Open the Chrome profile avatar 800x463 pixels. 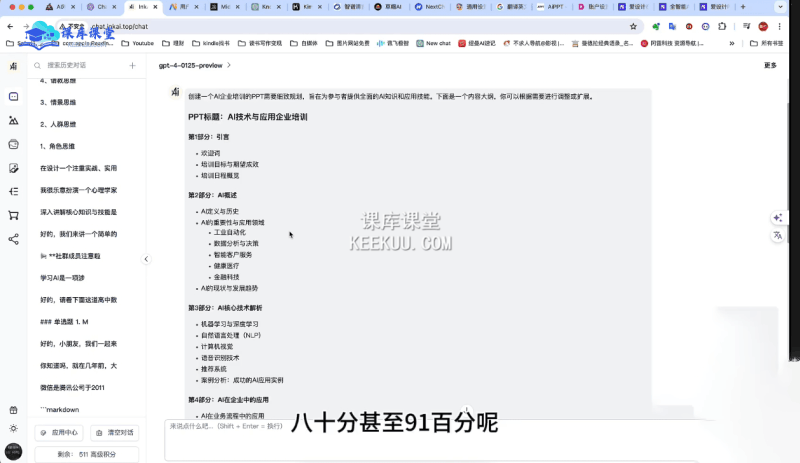763,27
